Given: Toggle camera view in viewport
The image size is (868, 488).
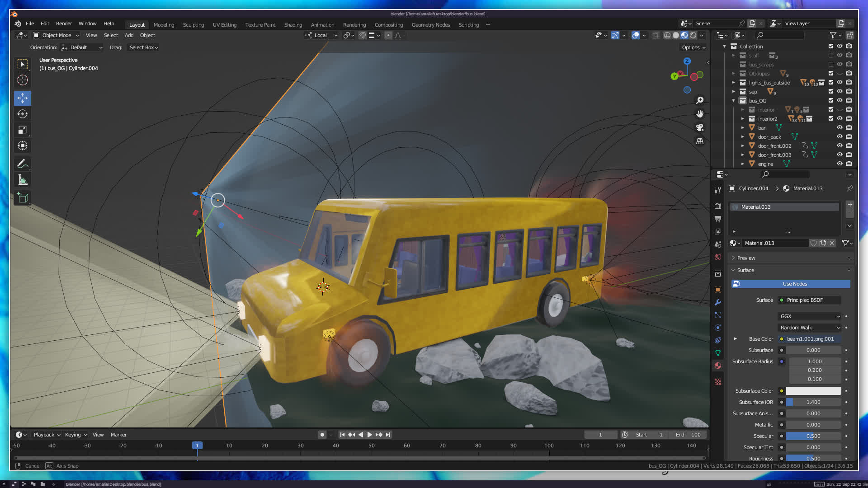Looking at the screenshot, I should (700, 127).
